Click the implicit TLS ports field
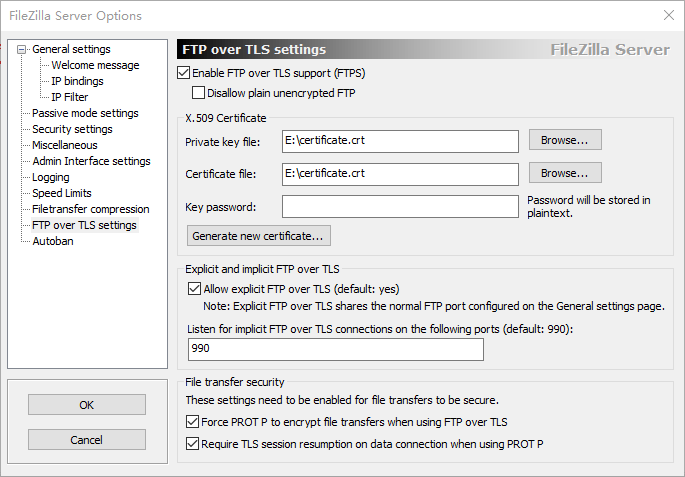 tap(336, 349)
